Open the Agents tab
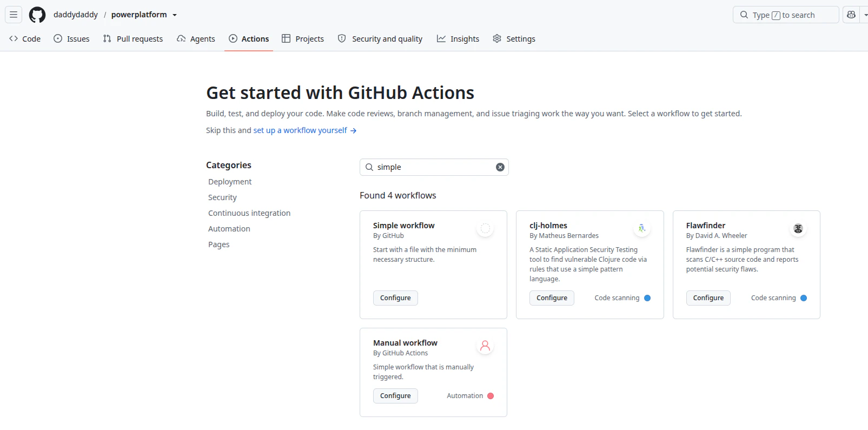This screenshot has height=430, width=868. 196,39
